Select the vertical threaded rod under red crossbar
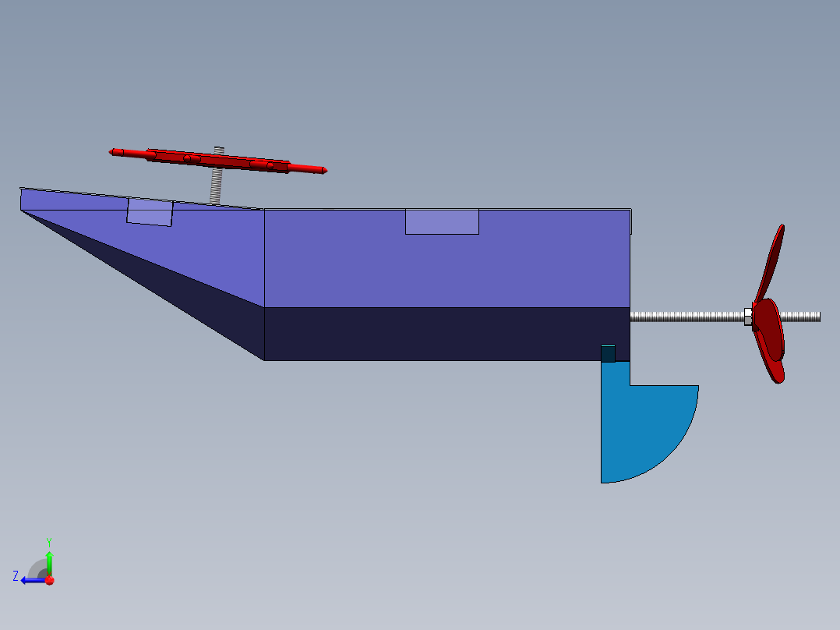 tap(216, 185)
